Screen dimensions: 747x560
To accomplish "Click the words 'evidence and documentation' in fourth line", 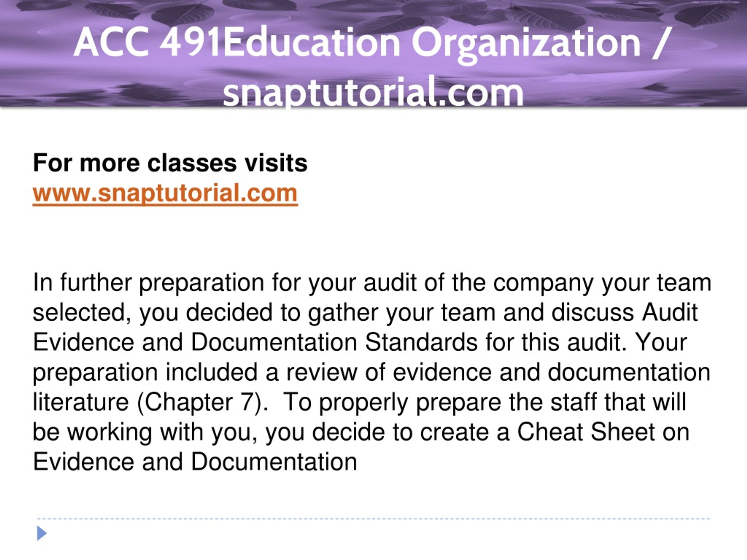I will point(551,372).
